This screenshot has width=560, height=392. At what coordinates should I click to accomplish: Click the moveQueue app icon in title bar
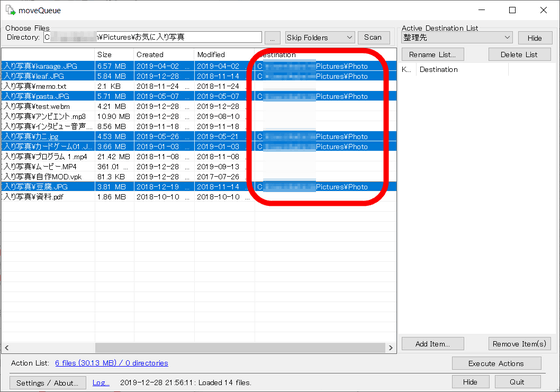click(x=10, y=10)
